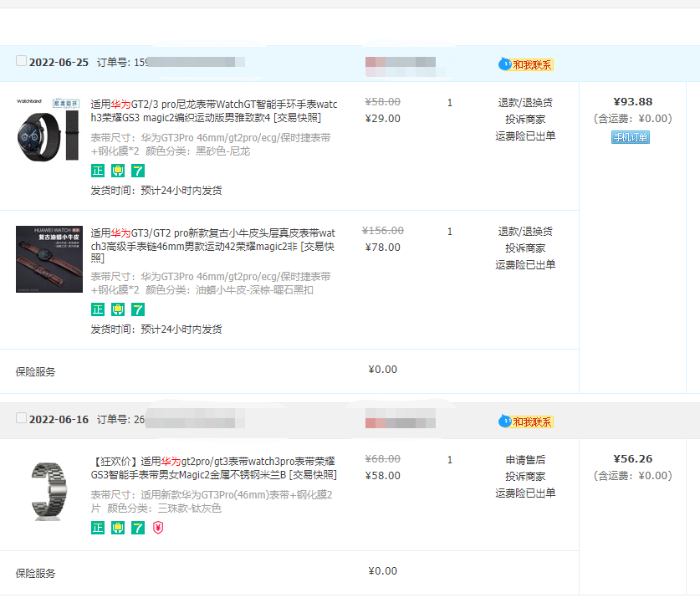Open the 复古小牛皮 leather strap title link
The height and width of the screenshot is (603, 700).
tap(213, 246)
